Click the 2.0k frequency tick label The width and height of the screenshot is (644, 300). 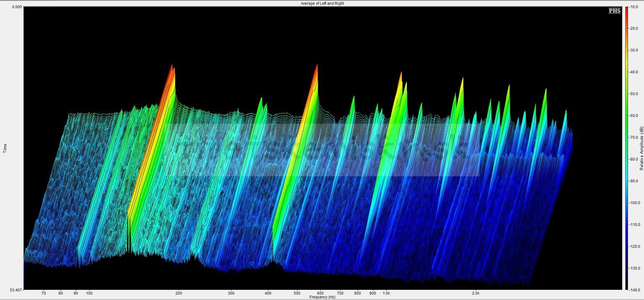point(476,293)
